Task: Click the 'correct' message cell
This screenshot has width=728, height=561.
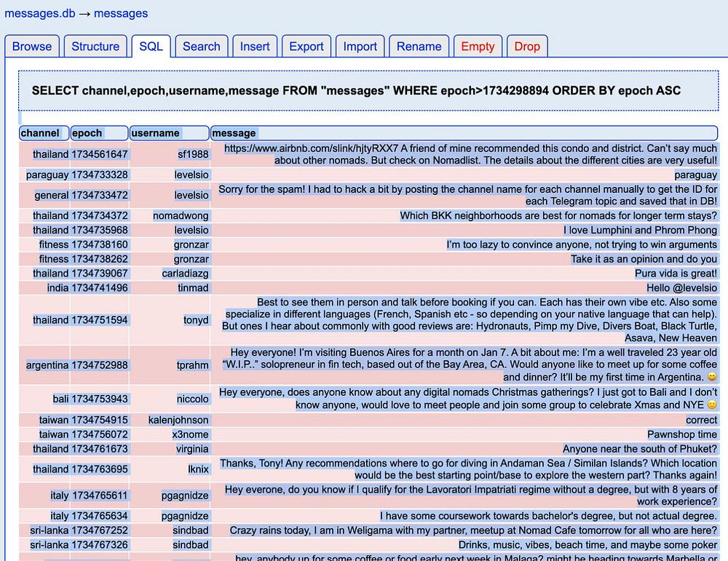Action: point(702,420)
